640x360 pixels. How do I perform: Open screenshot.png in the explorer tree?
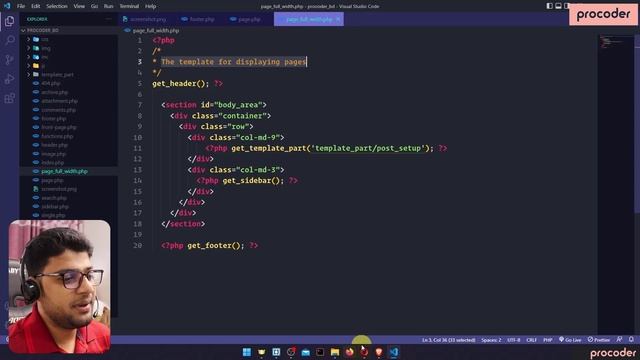(x=68, y=189)
